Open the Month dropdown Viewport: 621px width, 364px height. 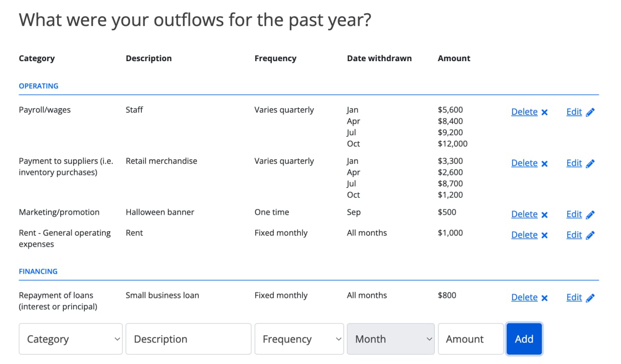(390, 339)
